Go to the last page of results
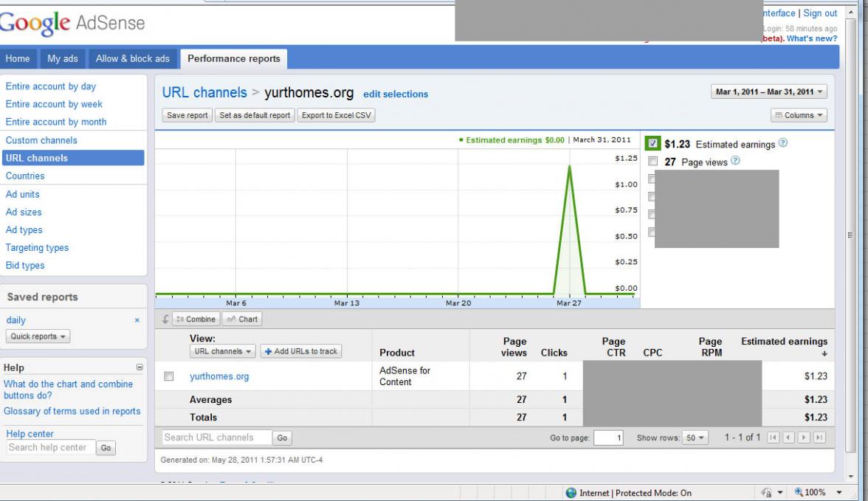The height and width of the screenshot is (501, 868). pyautogui.click(x=819, y=438)
